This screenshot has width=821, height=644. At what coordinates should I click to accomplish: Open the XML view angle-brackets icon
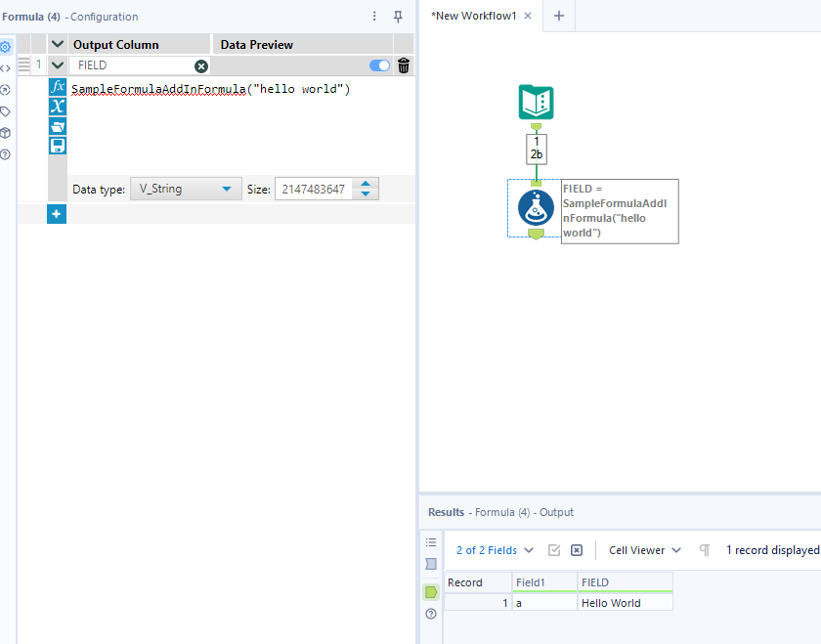[x=5, y=68]
